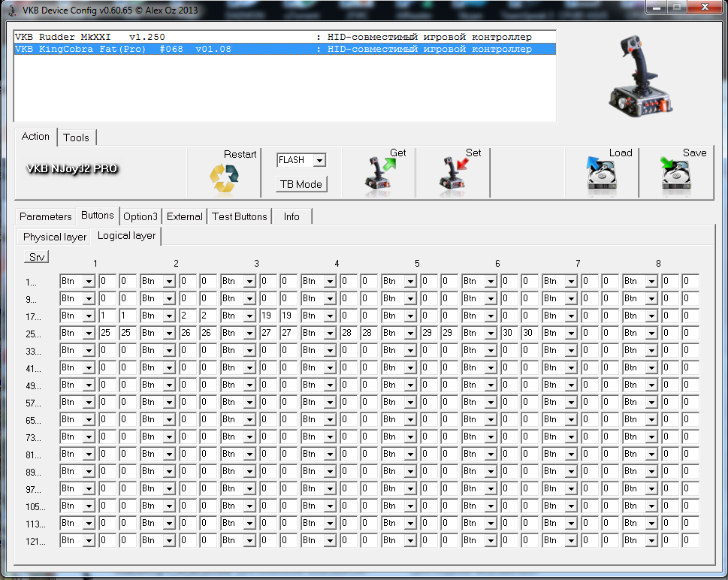Screen dimensions: 728x580
Task: Click the Save hard-drive icon
Action: click(x=675, y=174)
